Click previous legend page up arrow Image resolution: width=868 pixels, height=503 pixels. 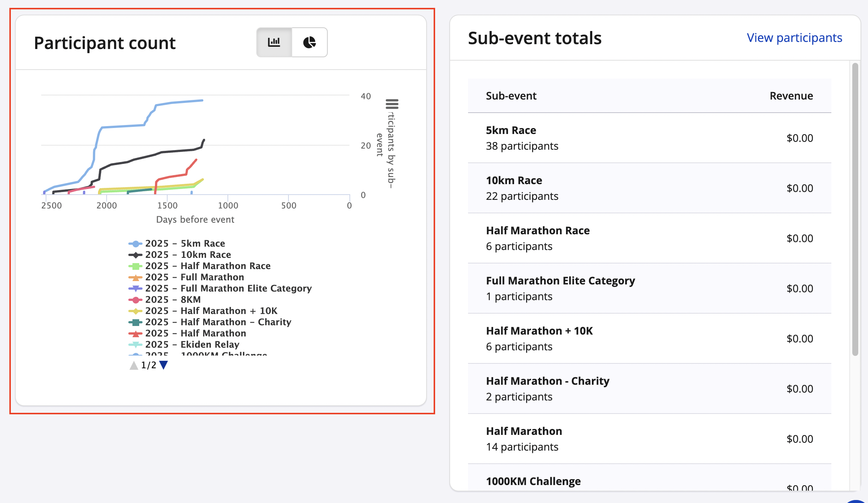134,365
